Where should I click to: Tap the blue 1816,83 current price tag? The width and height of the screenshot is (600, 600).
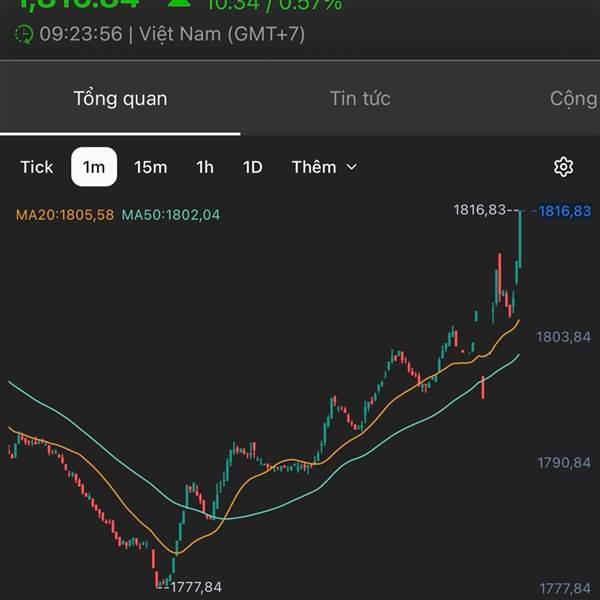tap(564, 211)
